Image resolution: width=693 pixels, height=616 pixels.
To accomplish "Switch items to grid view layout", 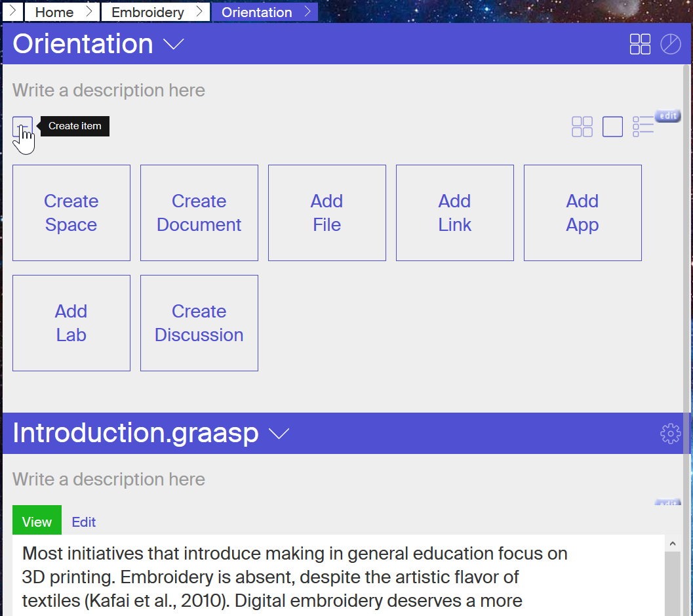I will pos(582,127).
